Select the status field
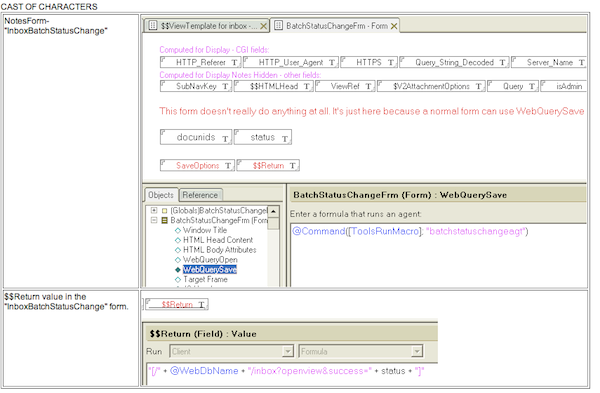Screen dimensions: 600x393 (x=263, y=137)
